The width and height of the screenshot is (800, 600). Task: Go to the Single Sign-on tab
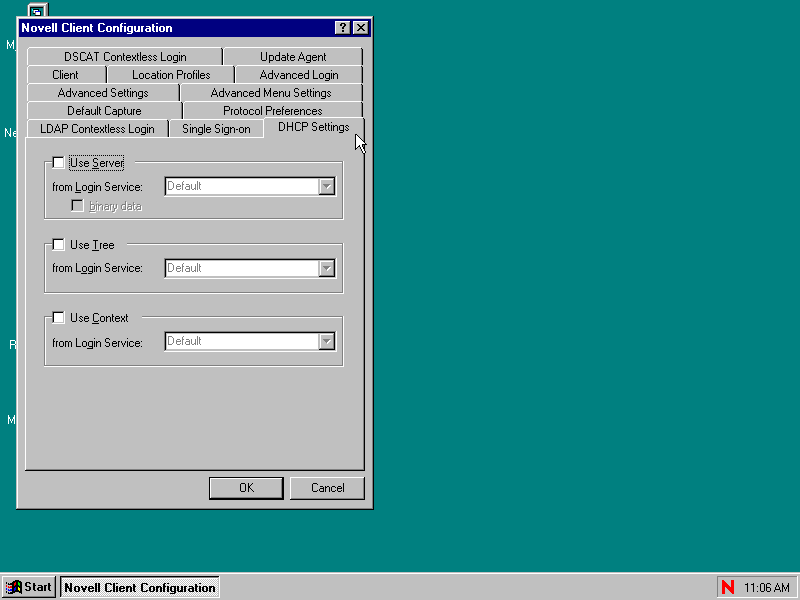pyautogui.click(x=216, y=129)
